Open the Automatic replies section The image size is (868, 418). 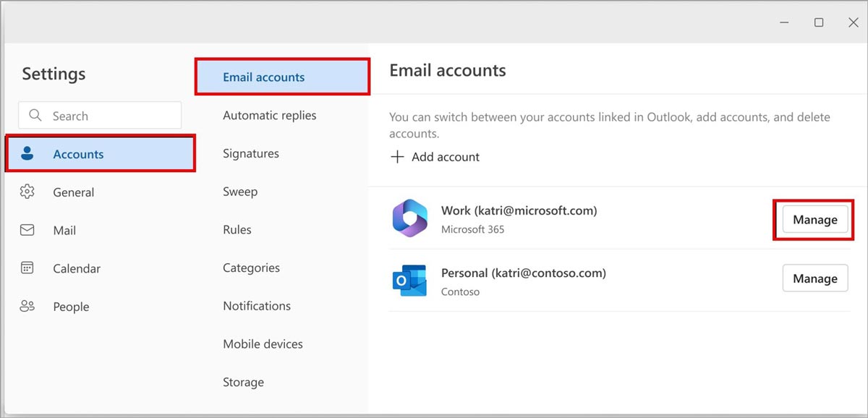[269, 116]
